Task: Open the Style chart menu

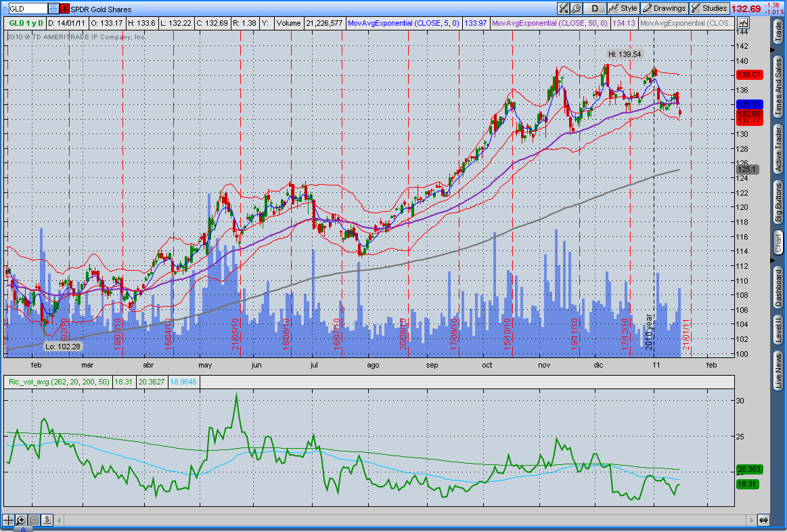Action: (623, 9)
